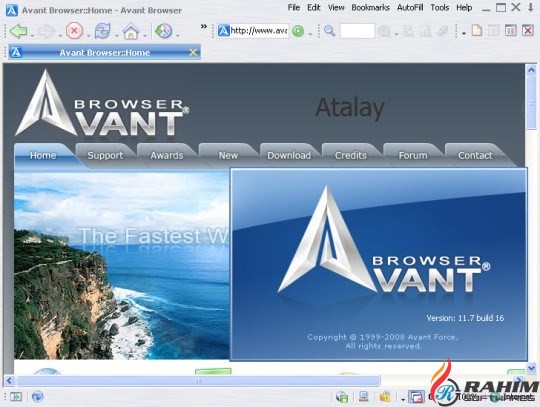540x407 pixels.
Task: Open the Awards page tab
Action: pyautogui.click(x=167, y=156)
